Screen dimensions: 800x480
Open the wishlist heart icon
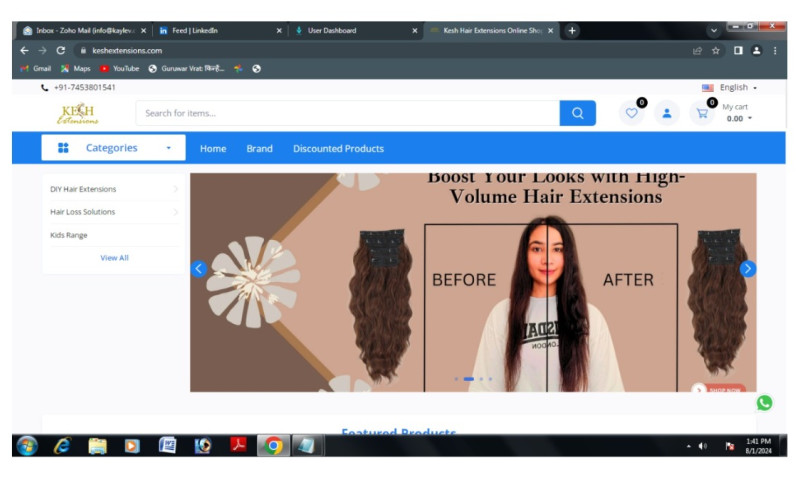point(631,113)
